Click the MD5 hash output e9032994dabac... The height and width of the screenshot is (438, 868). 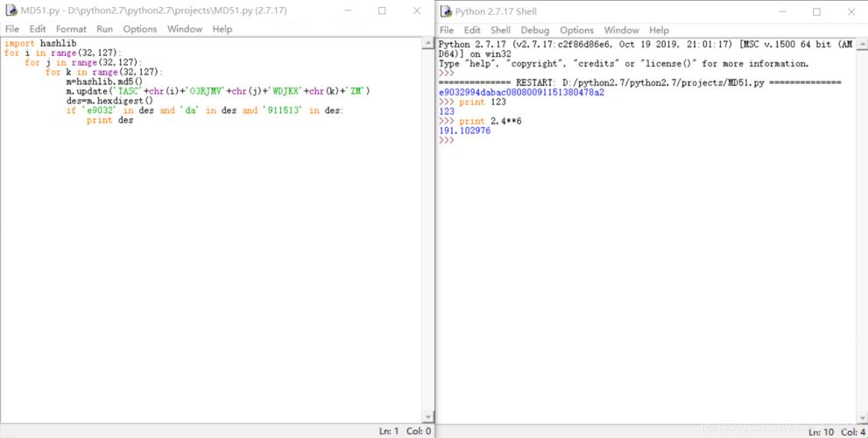521,92
